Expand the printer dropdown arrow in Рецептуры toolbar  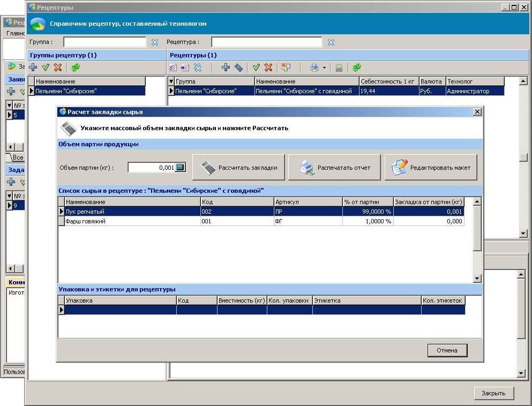[x=324, y=68]
